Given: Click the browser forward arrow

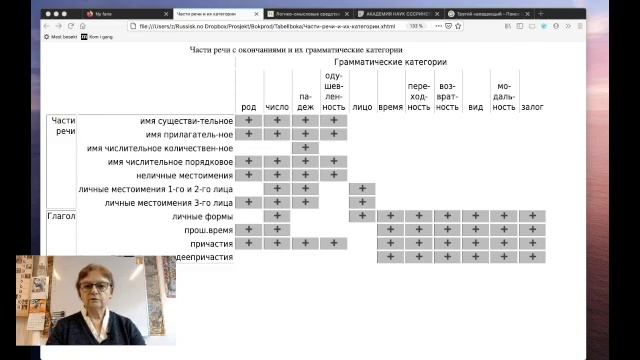Looking at the screenshot, I should point(59,26).
